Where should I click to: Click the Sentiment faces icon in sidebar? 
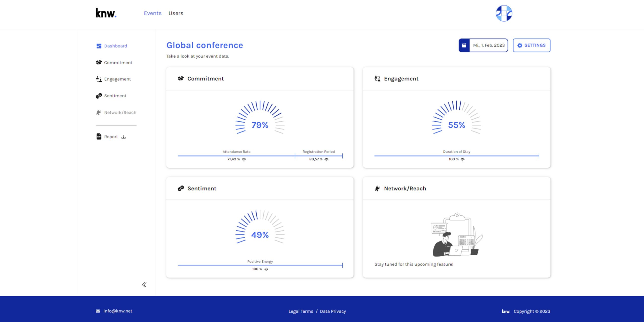[x=99, y=96]
